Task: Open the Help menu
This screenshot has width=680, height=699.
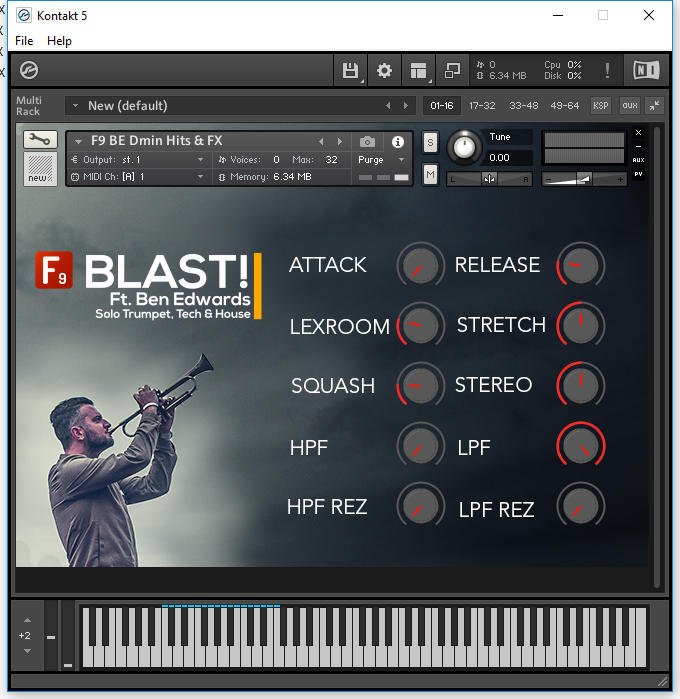Action: [59, 41]
